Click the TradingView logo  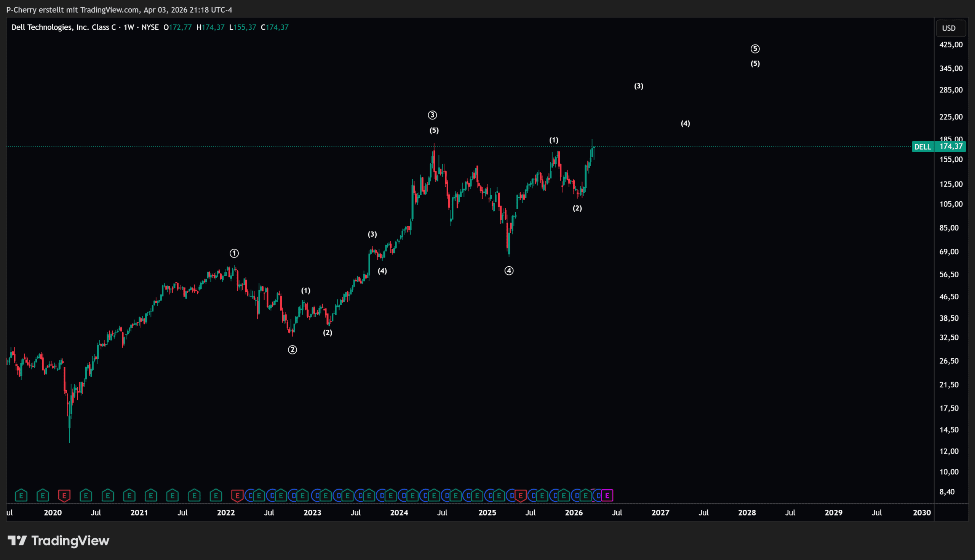[x=59, y=541]
